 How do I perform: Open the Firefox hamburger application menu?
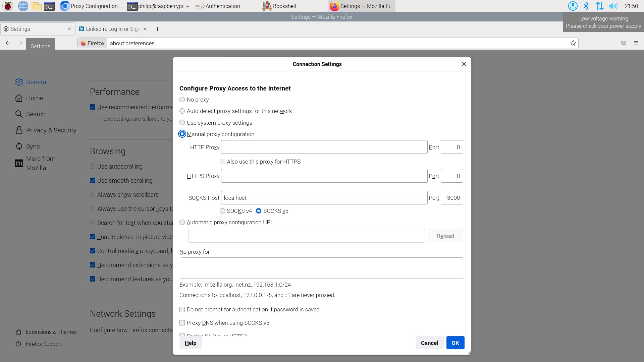pyautogui.click(x=636, y=43)
